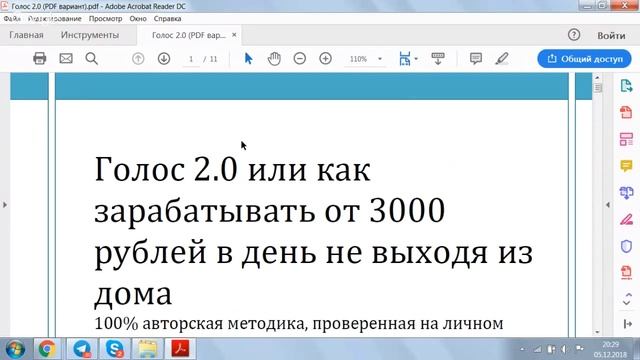This screenshot has width=640, height=360.
Task: Send file by email envelope icon
Action: pos(66,59)
